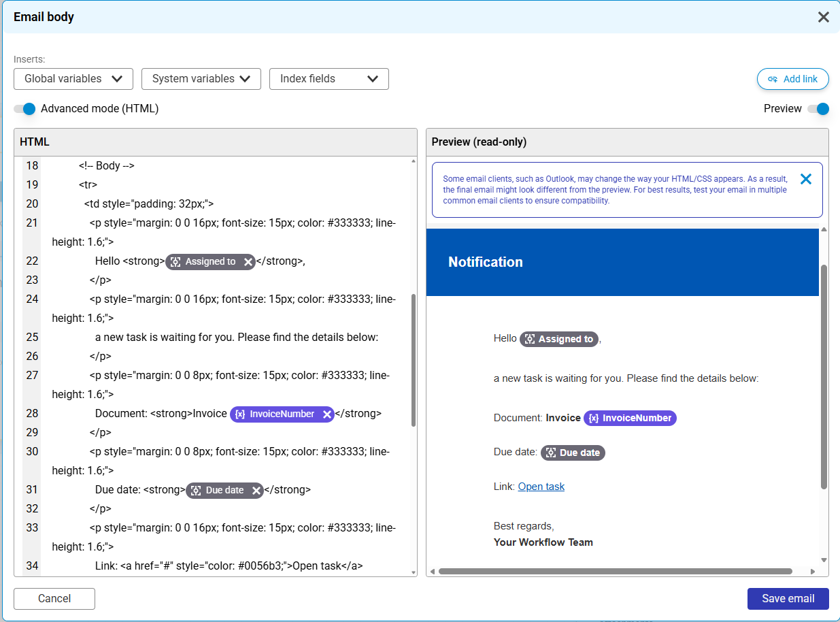
Task: Click line number 18 in the HTML editor
Action: tap(32, 165)
